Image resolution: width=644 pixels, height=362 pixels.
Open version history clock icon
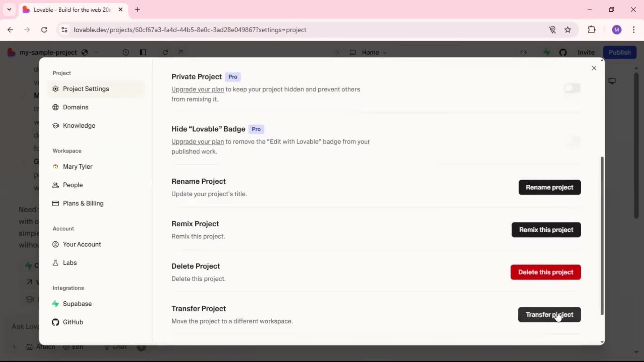tap(126, 52)
